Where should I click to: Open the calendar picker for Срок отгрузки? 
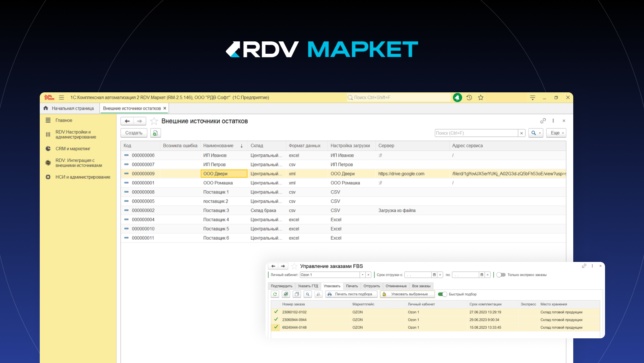pyautogui.click(x=434, y=275)
